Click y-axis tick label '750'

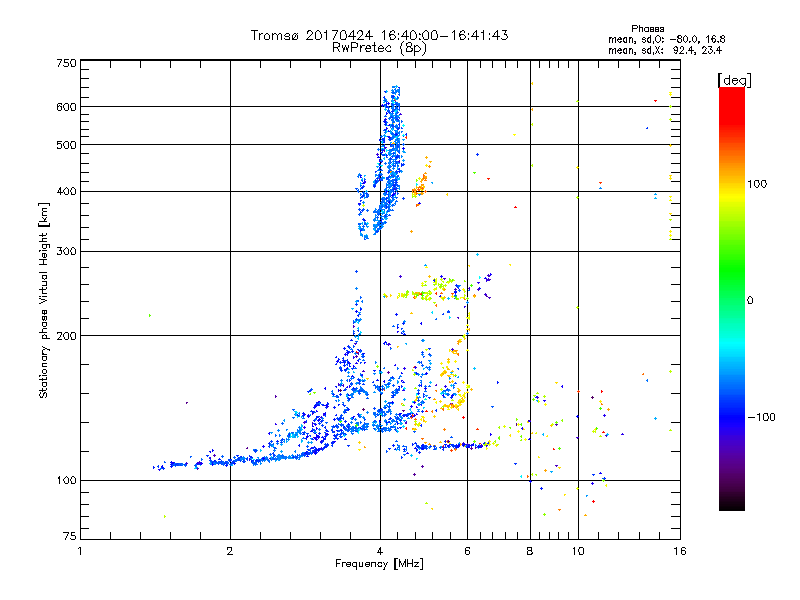[67, 63]
